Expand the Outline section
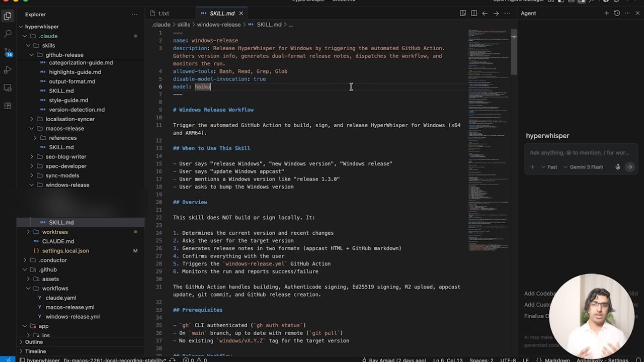644x362 pixels. tap(34, 342)
